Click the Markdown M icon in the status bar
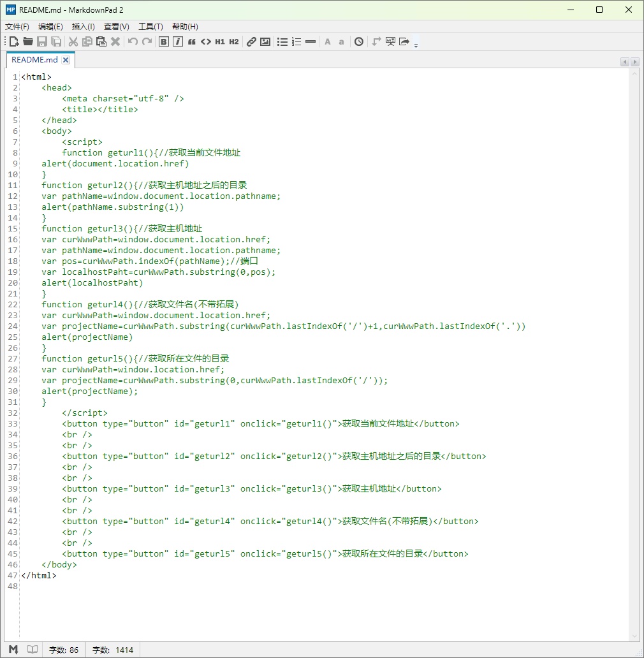 (x=13, y=650)
